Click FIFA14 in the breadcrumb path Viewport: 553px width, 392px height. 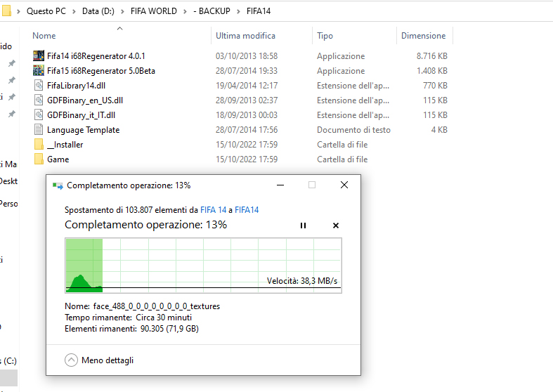[259, 11]
